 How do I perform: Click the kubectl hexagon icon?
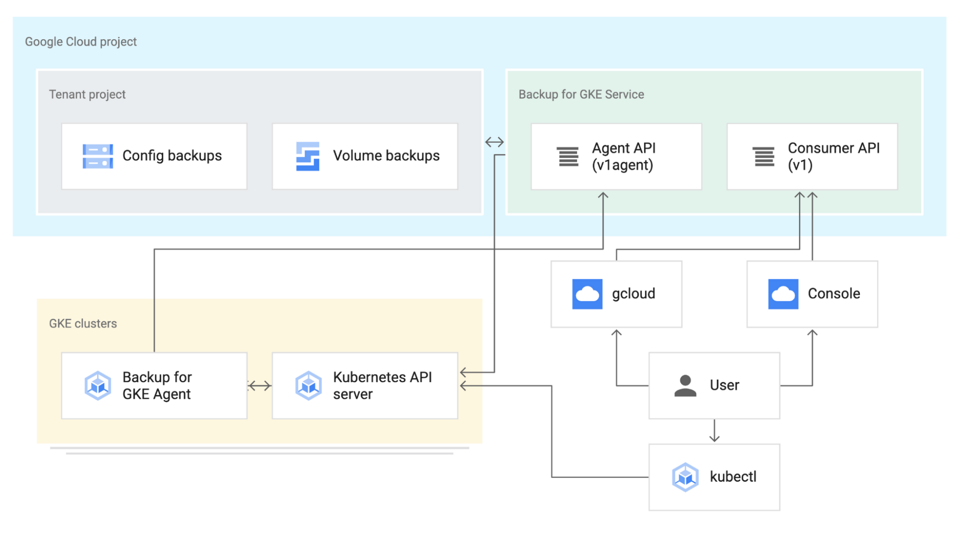coord(685,477)
